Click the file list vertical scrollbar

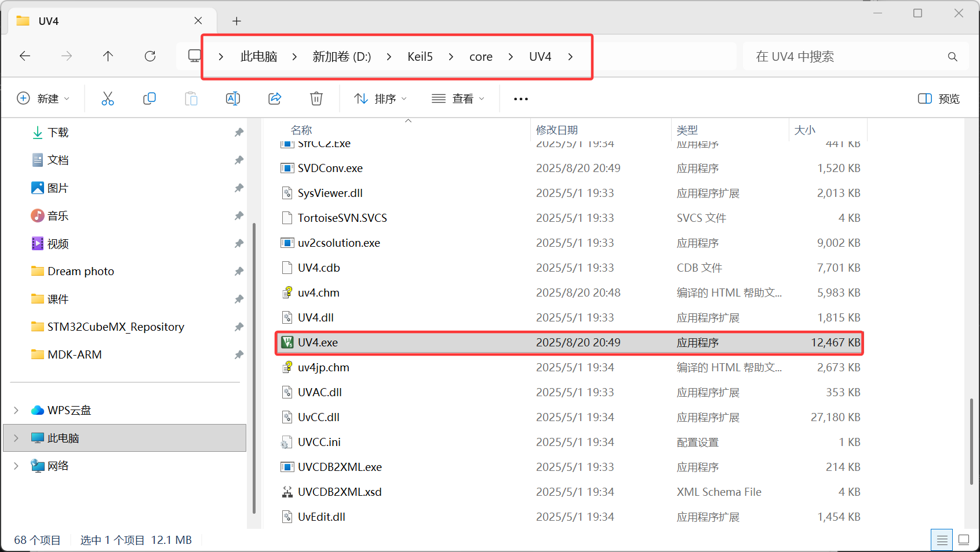click(x=971, y=441)
